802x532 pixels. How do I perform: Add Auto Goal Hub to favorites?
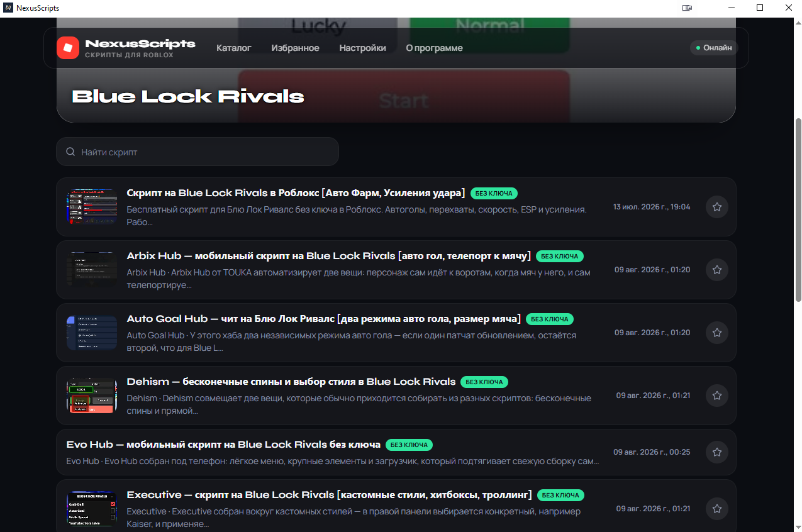[717, 332]
